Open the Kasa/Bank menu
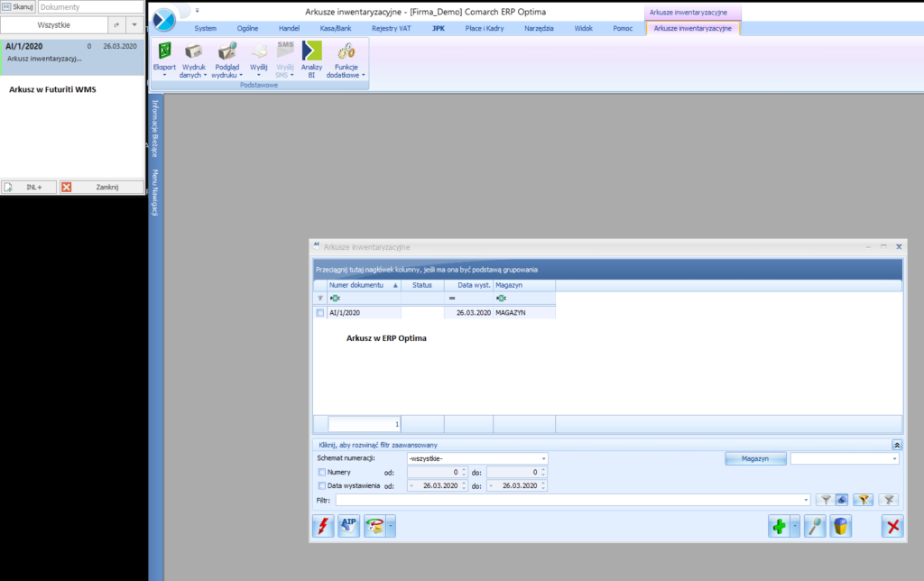Viewport: 924px width, 581px height. (336, 28)
